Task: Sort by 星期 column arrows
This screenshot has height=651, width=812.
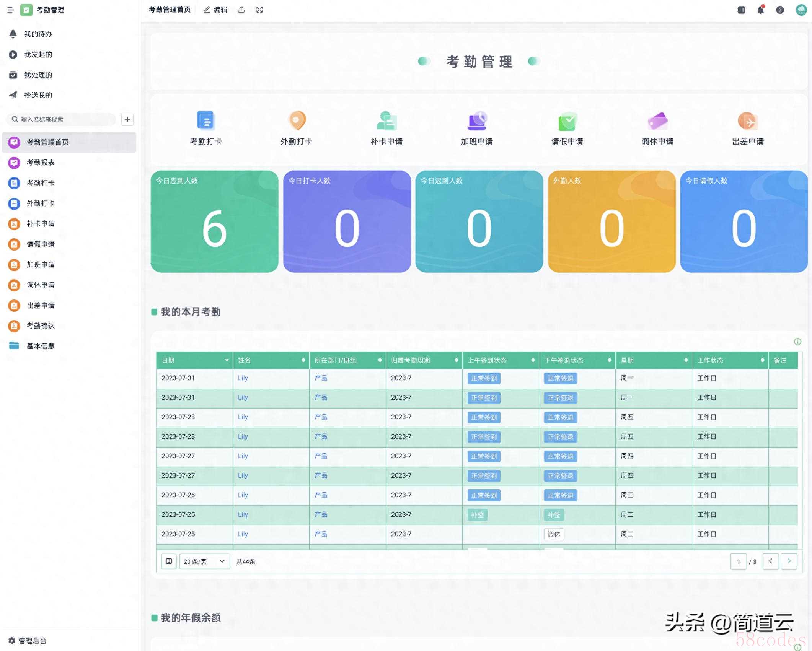Action: click(686, 360)
